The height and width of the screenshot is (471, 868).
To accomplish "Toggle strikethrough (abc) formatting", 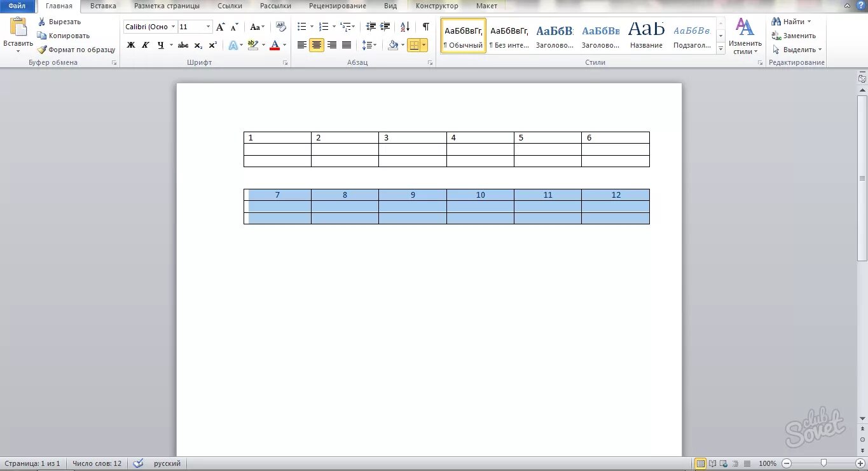I will click(x=183, y=45).
